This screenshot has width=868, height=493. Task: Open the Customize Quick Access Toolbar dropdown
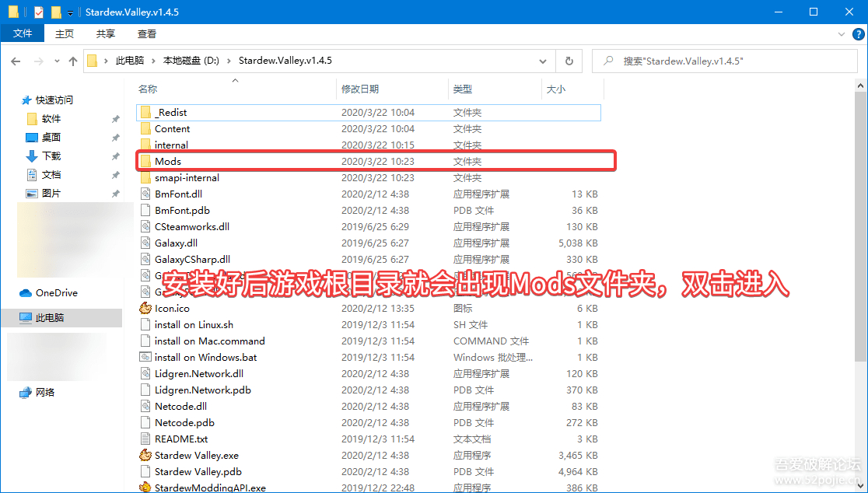point(70,12)
